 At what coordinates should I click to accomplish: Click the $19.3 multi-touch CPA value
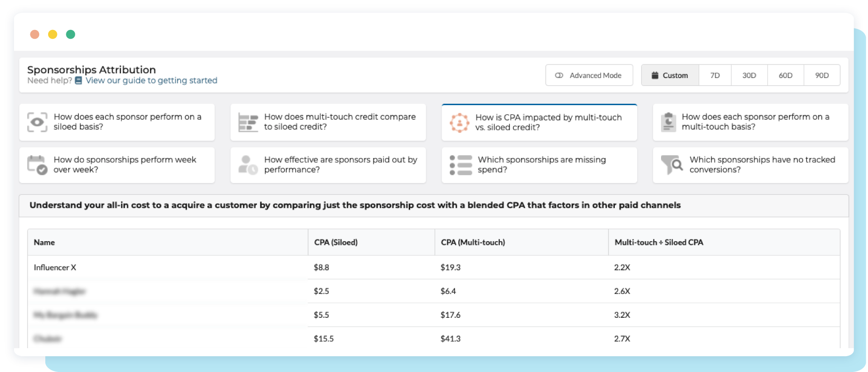click(x=450, y=267)
